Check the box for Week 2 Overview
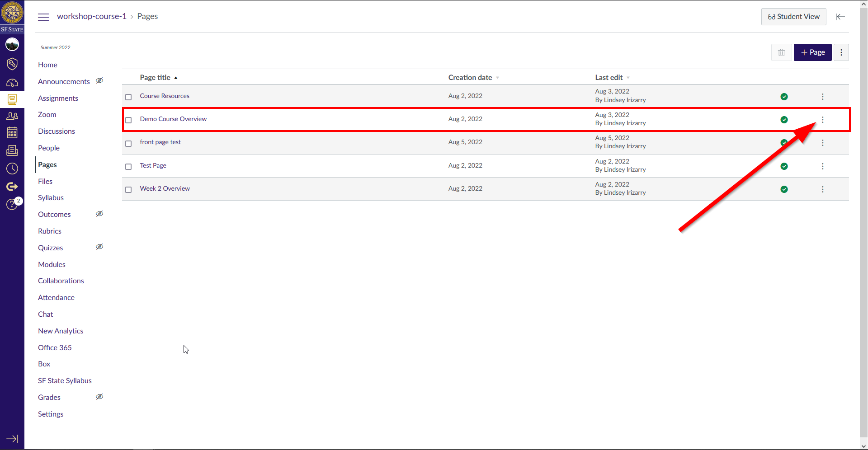 tap(128, 190)
